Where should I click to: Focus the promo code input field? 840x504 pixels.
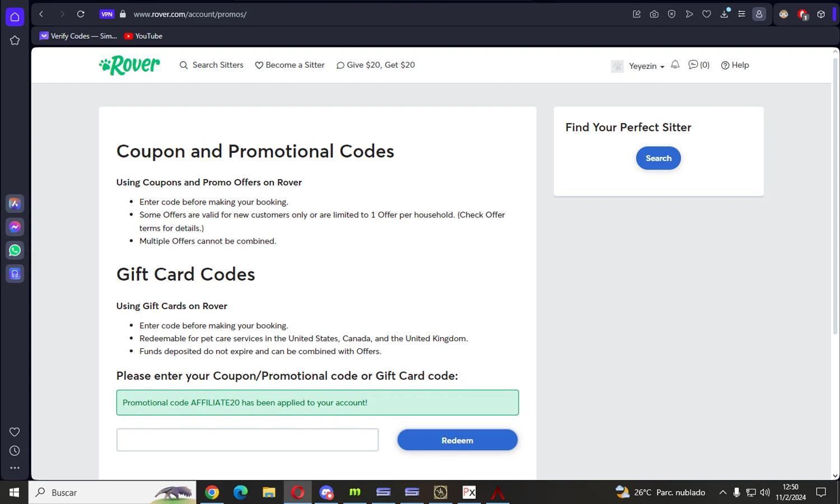click(248, 440)
